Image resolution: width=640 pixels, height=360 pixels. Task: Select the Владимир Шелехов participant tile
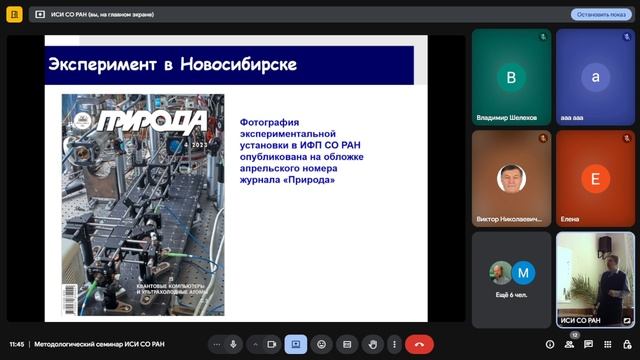click(x=511, y=77)
